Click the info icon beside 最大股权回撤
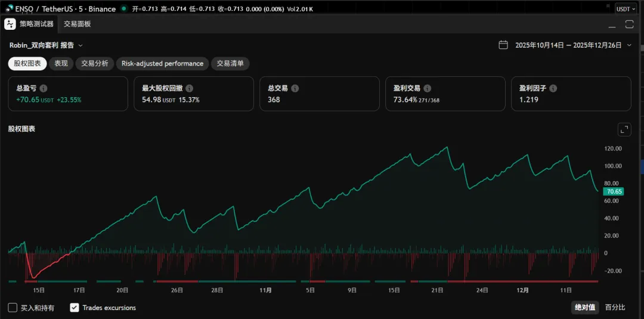 point(189,88)
